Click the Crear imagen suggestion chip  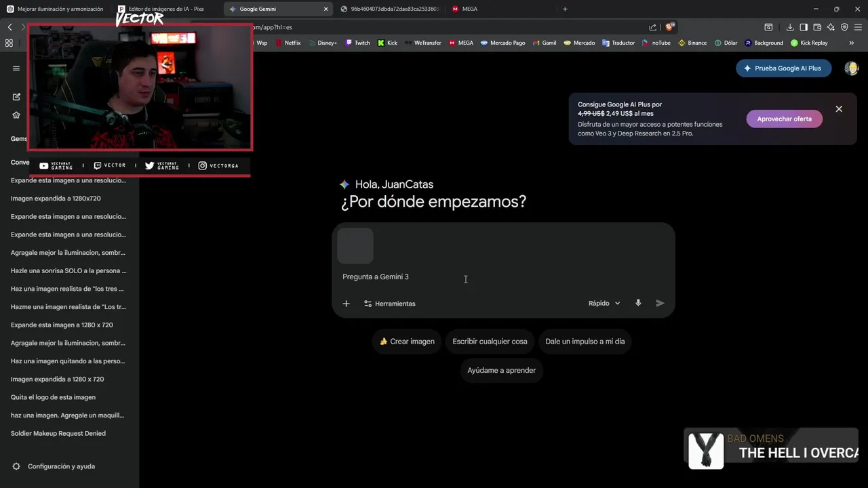(x=407, y=341)
